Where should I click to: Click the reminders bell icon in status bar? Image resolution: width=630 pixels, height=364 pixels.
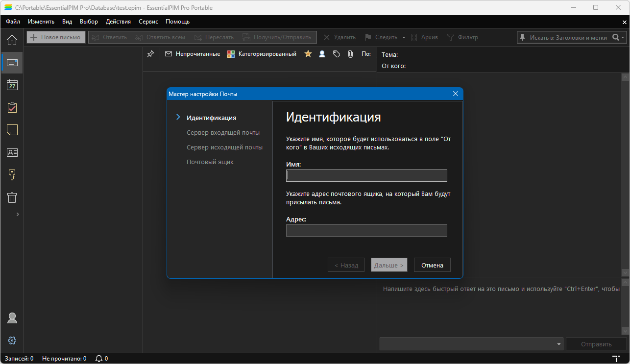(x=99, y=359)
